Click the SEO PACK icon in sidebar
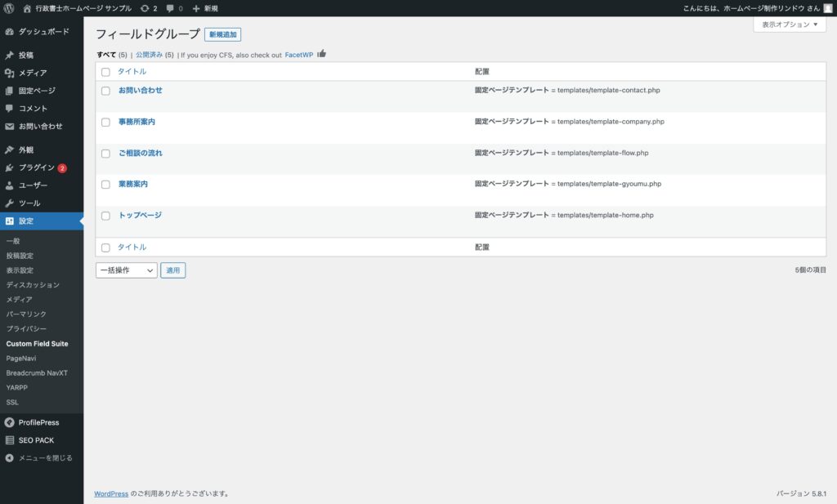This screenshot has height=504, width=837. click(9, 440)
